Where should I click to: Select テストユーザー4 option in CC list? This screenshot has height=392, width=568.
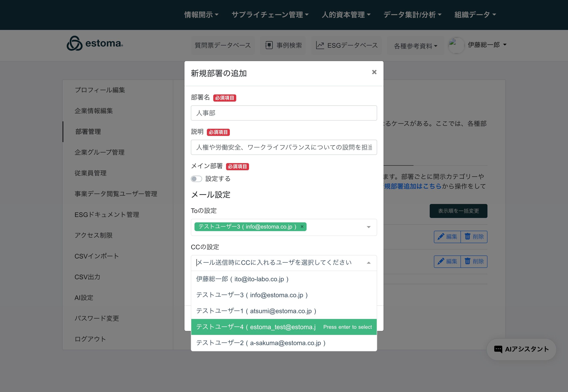256,327
